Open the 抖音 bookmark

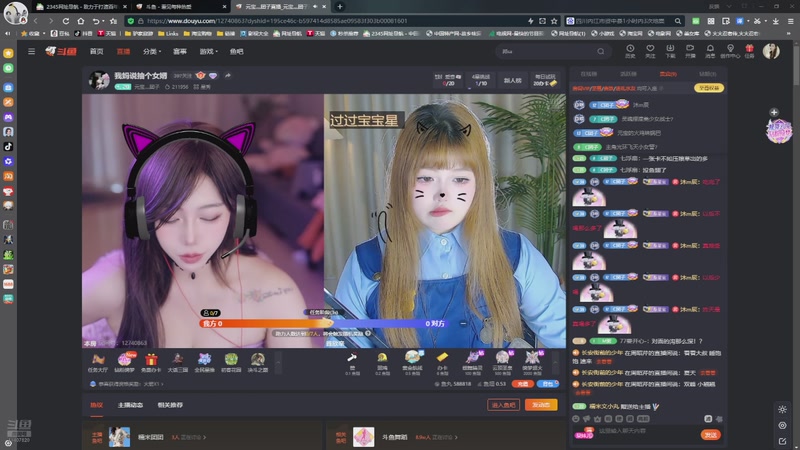click(83, 34)
